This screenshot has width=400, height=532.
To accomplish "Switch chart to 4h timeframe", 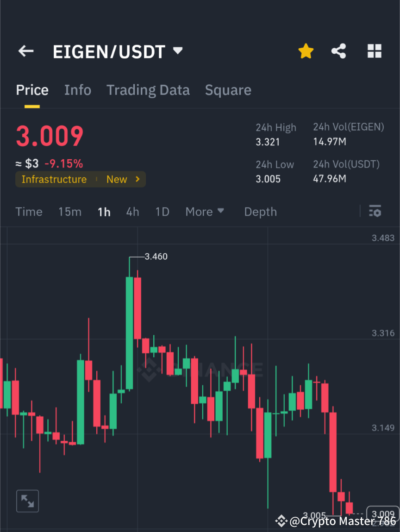I will 132,212.
